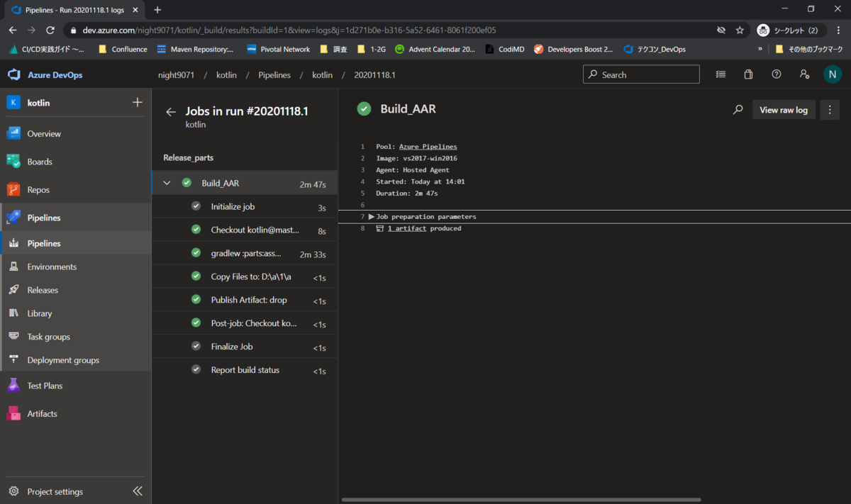The height and width of the screenshot is (504, 851).
Task: Click 20201118.1 in the breadcrumb
Action: point(374,74)
